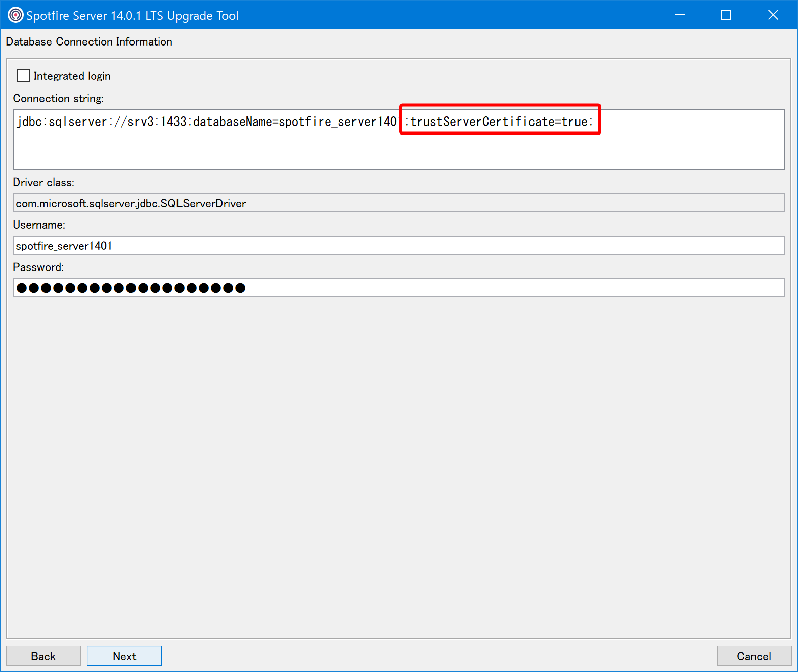Go to the next step with Next
Image resolution: width=798 pixels, height=672 pixels.
pyautogui.click(x=124, y=656)
